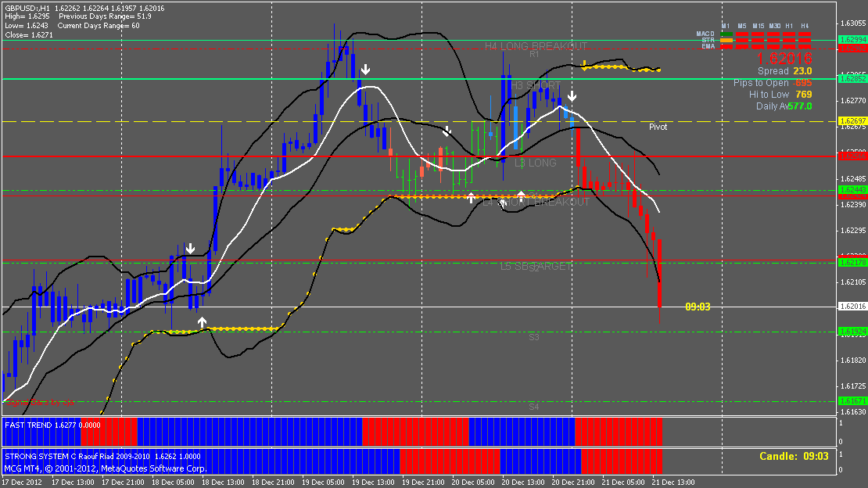The height and width of the screenshot is (488, 868).
Task: Click the MetaQuotes Software Corp copyright text
Action: click(x=106, y=468)
